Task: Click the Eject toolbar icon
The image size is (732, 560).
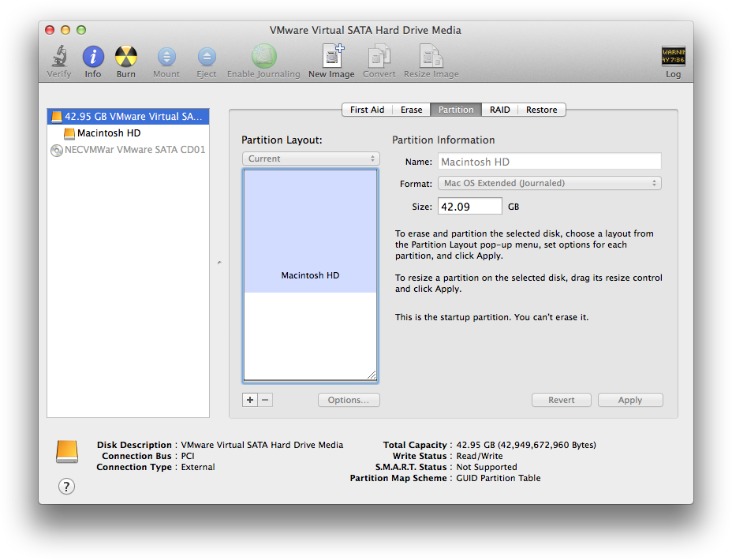Action: coord(207,57)
